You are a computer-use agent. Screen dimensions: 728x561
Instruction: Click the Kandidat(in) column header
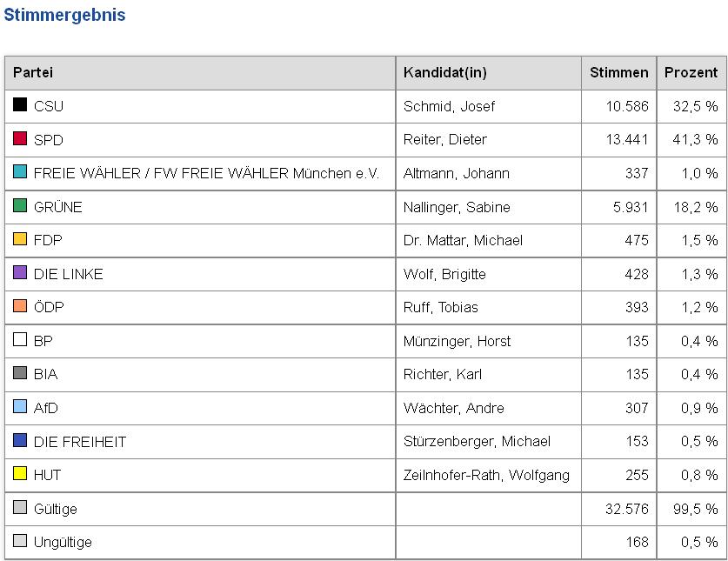pos(444,73)
